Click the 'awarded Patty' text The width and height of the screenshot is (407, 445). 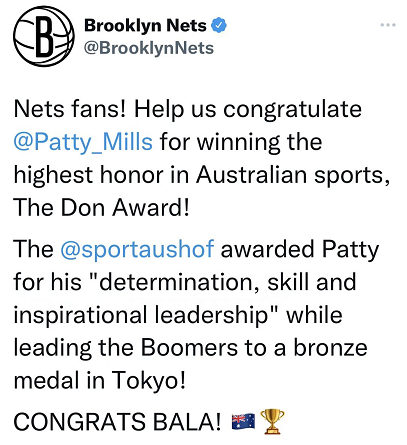pos(300,249)
